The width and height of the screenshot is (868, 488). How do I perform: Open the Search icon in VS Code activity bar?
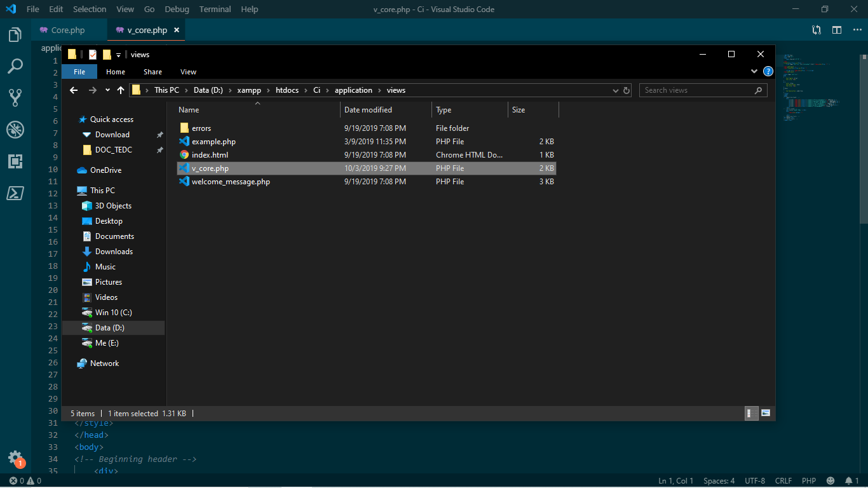click(15, 66)
